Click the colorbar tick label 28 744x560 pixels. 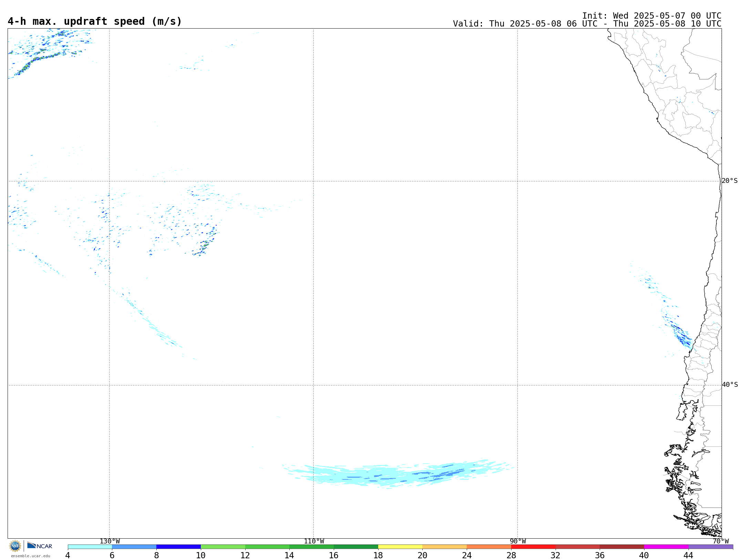click(511, 556)
